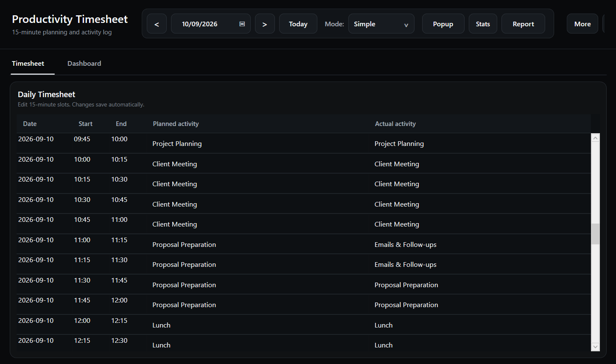Select the 12:30 end time cell

point(119,340)
